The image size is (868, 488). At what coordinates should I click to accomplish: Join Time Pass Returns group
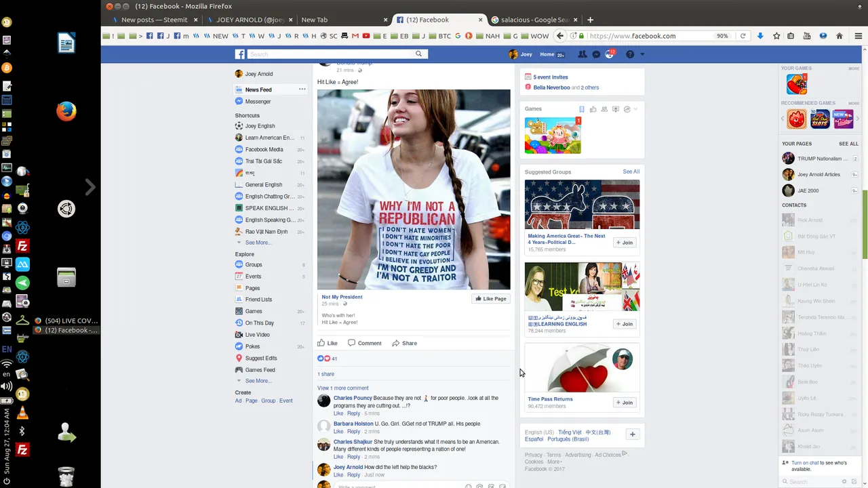[x=624, y=403]
